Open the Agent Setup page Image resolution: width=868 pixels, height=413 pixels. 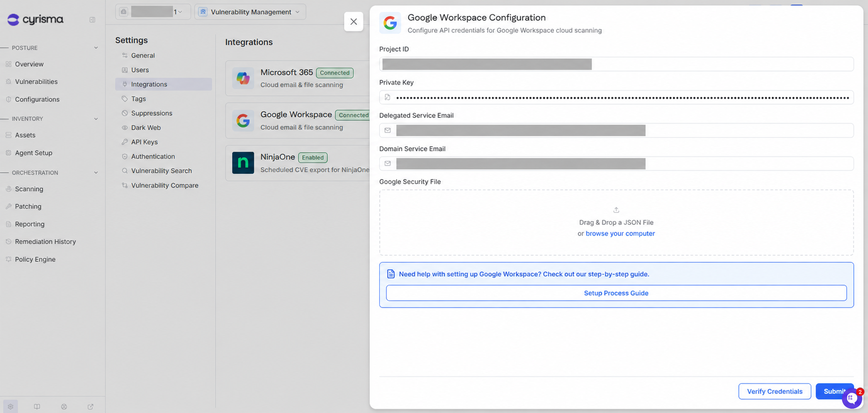(x=33, y=153)
